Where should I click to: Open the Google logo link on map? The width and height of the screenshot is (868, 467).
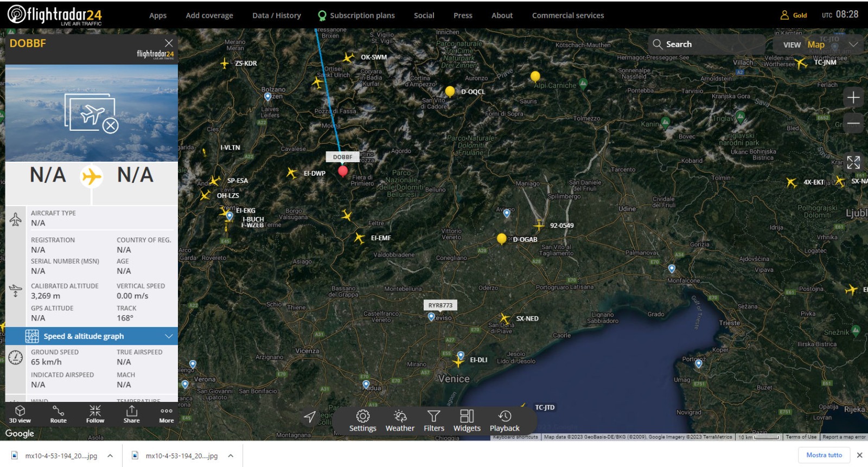tap(20, 433)
